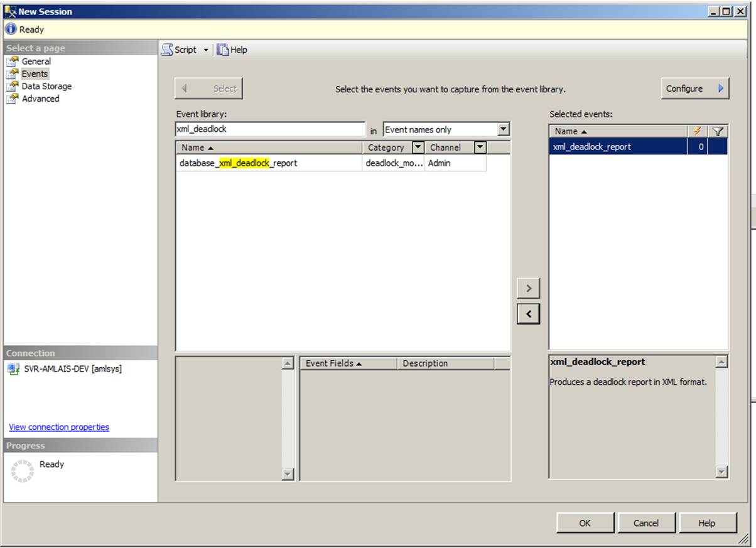Click the 0 actions count cell
Viewport: 756px width, 548px height.
point(698,147)
